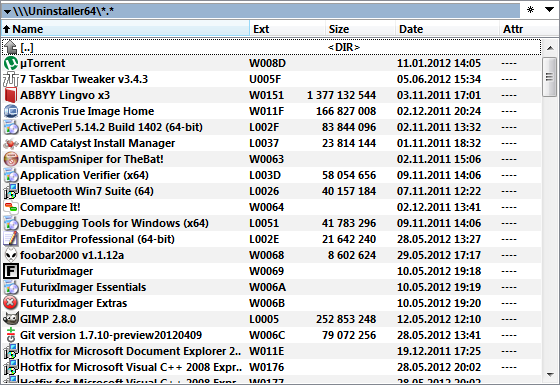Viewport: 560px width, 385px height.
Task: Sort by the Attr column header
Action: pos(529,29)
